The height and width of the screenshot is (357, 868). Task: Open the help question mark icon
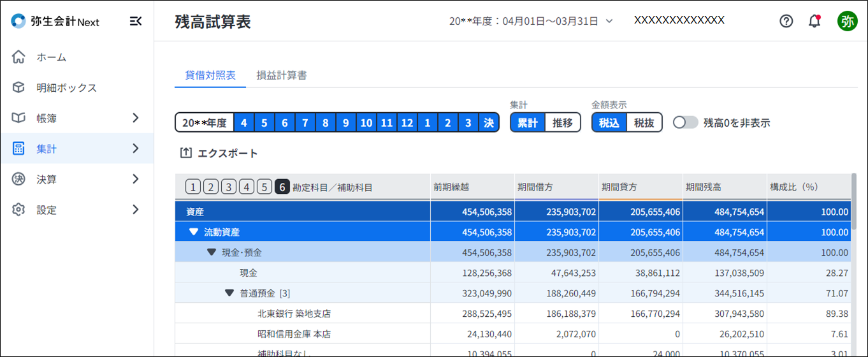786,21
